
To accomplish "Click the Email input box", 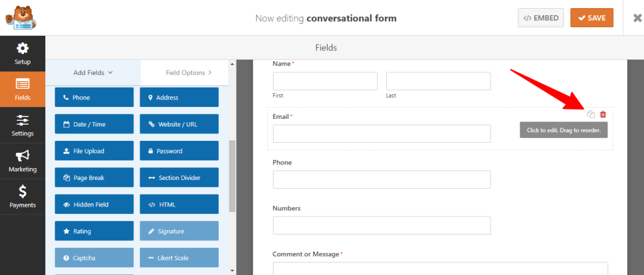I will [x=382, y=133].
